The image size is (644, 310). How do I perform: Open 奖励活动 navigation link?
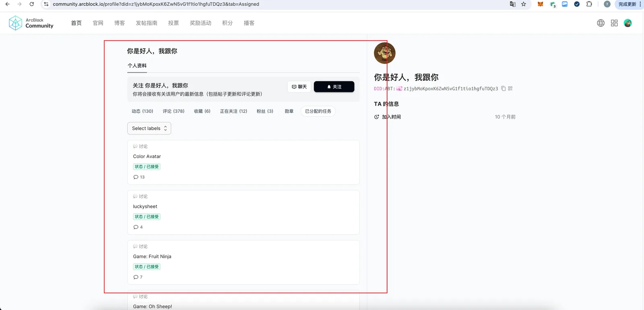(x=200, y=23)
